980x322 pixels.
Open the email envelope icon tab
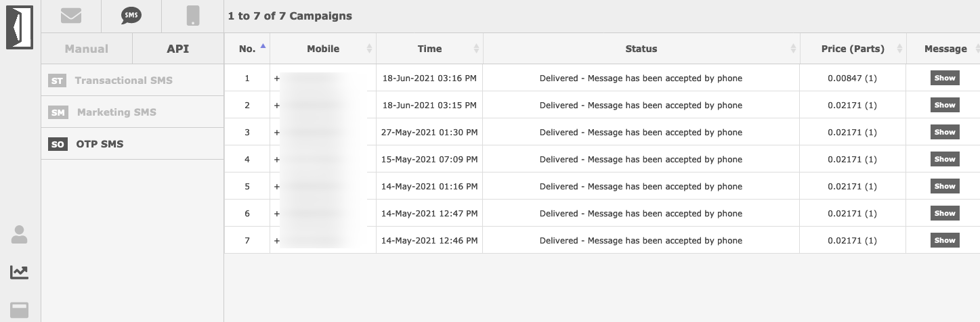click(x=71, y=16)
